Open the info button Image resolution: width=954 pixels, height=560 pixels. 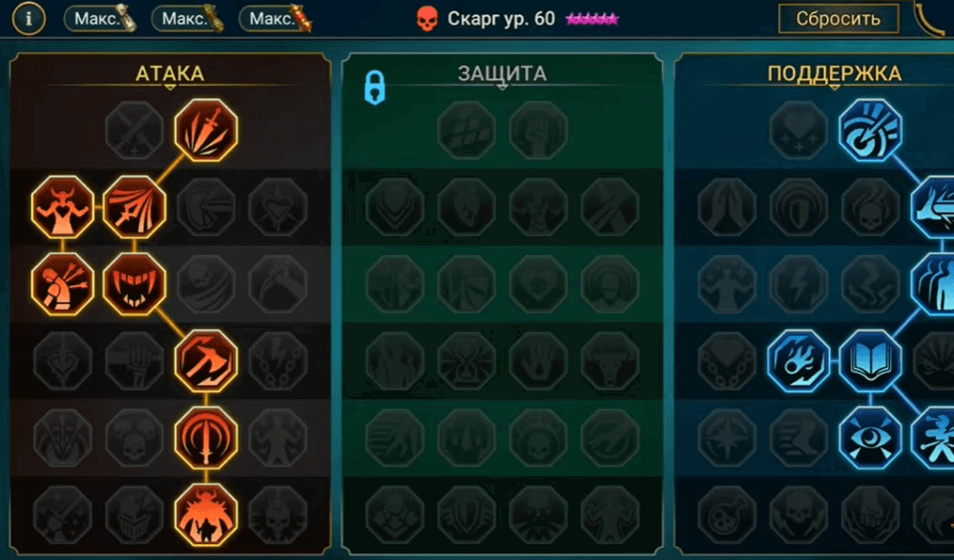point(28,19)
